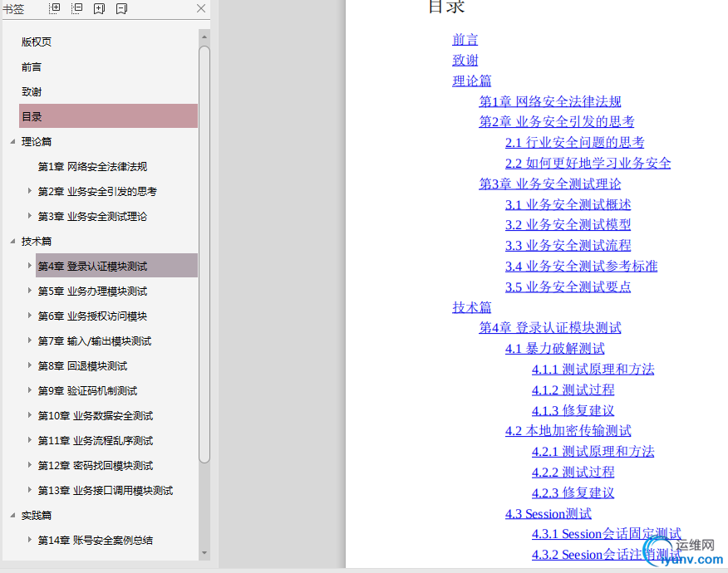Expand the 第5章 业务办理模块测试 bookmark
Viewport: 728px width, 573px height.
(x=29, y=291)
